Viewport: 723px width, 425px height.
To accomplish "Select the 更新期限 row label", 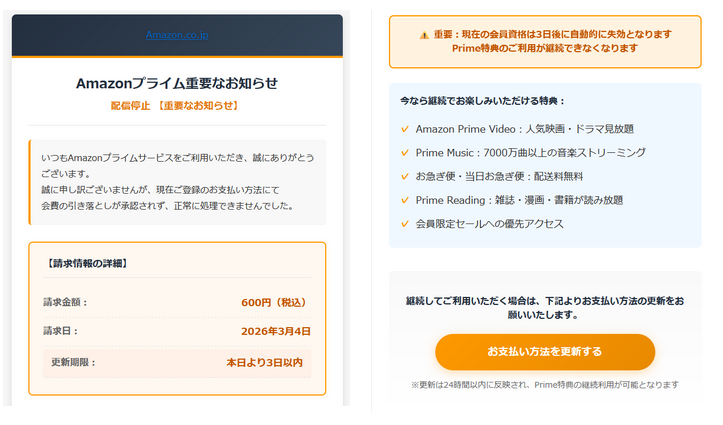I will [x=73, y=362].
